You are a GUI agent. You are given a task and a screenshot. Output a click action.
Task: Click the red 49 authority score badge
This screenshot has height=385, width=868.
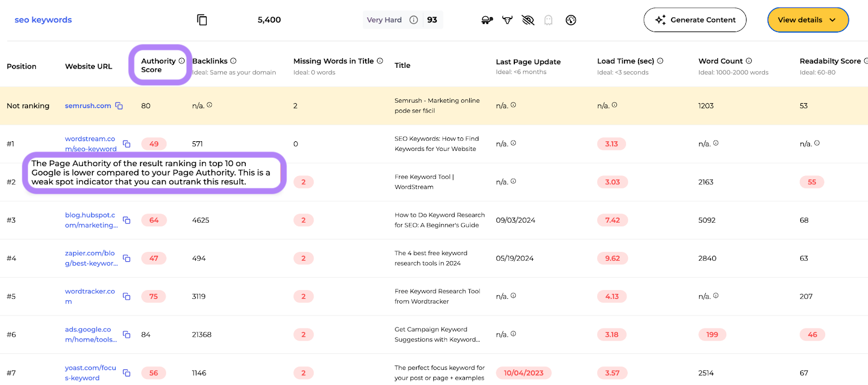pyautogui.click(x=154, y=144)
